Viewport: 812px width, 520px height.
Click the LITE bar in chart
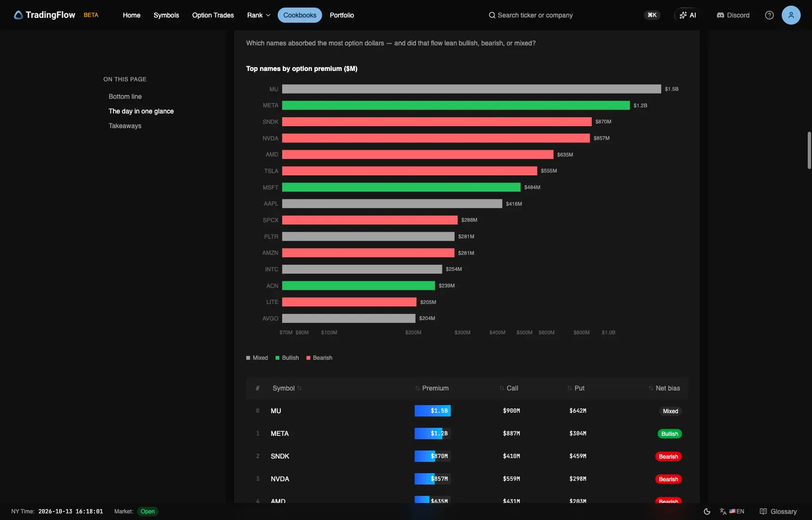[x=349, y=302]
